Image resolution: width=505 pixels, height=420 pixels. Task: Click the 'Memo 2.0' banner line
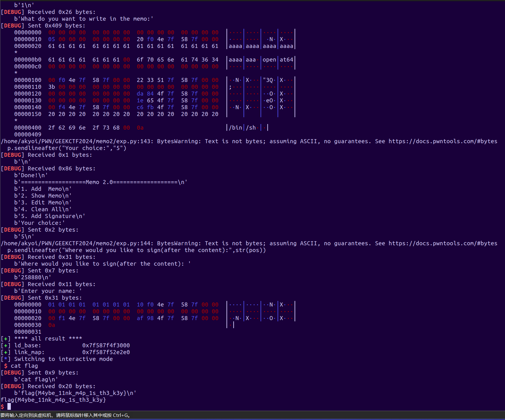tap(101, 182)
